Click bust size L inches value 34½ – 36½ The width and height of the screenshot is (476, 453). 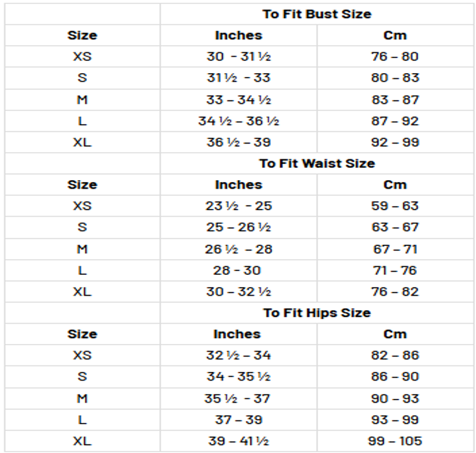239,121
